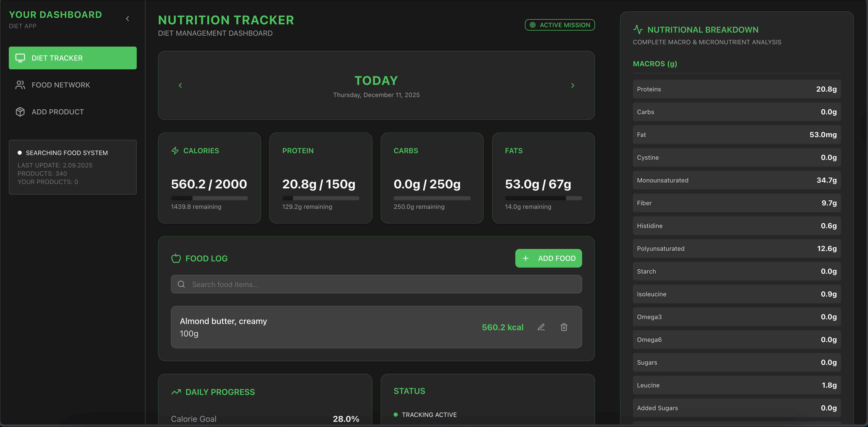This screenshot has width=868, height=427.
Task: Click the search food items field
Action: coord(376,284)
